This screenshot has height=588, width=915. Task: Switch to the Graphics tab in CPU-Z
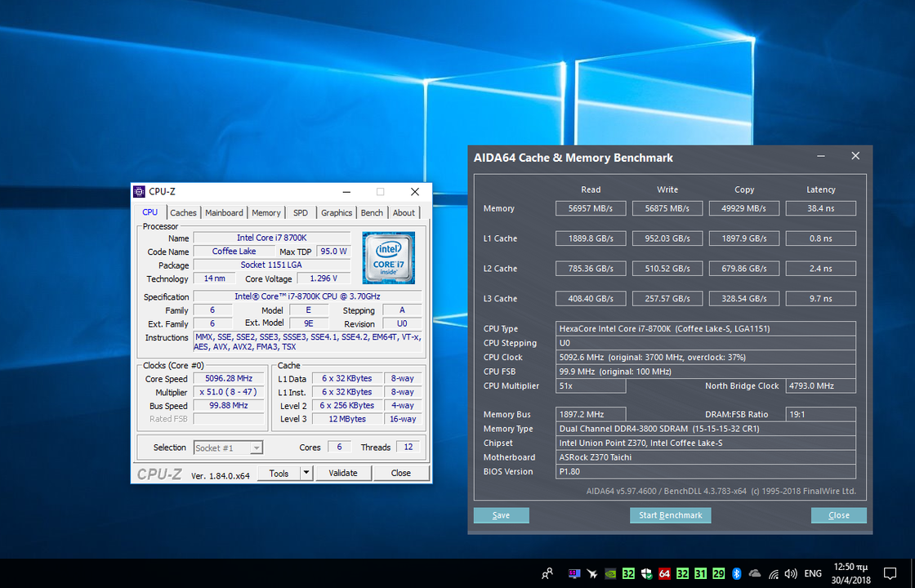click(337, 213)
